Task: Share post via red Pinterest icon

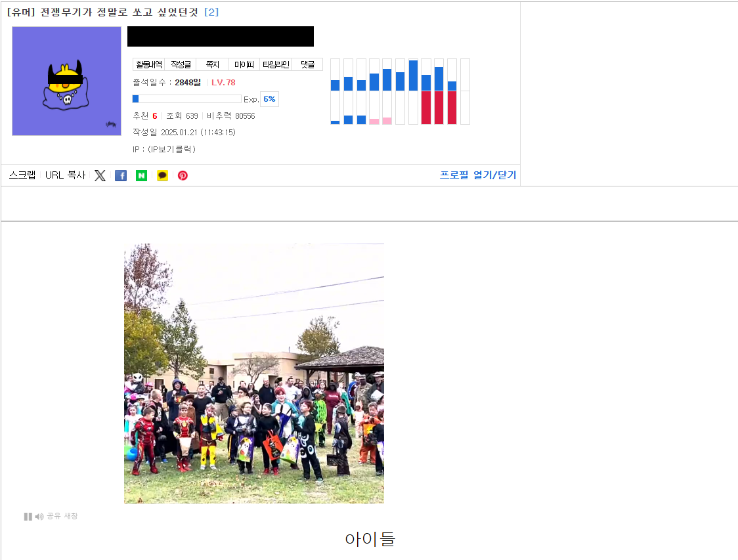Action: click(x=183, y=175)
